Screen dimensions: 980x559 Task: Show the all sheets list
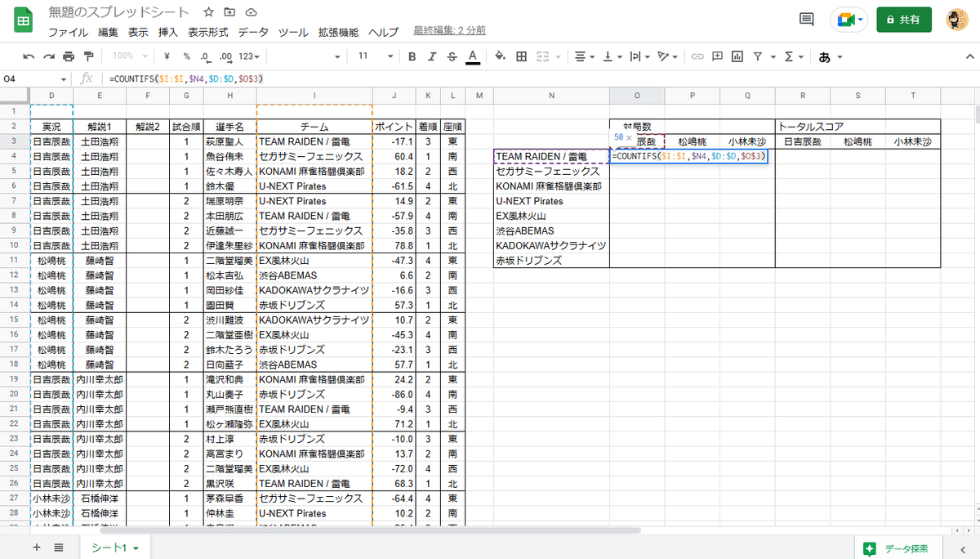60,548
